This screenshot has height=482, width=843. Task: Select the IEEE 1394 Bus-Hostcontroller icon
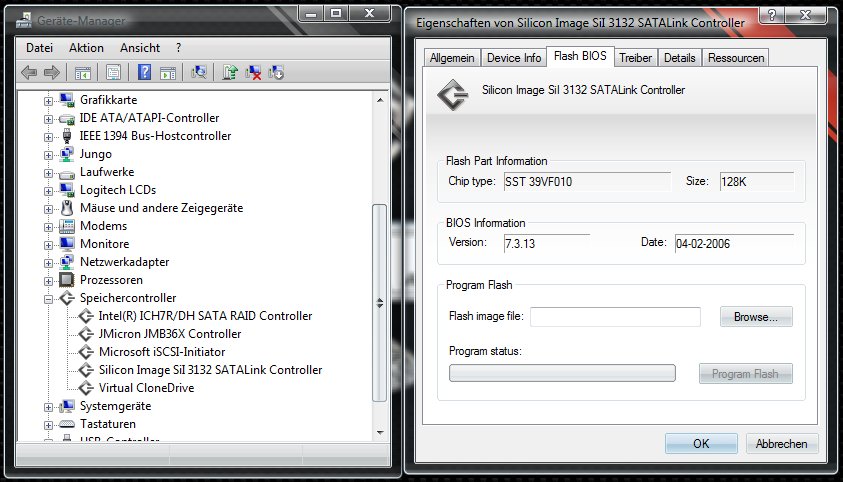67,136
